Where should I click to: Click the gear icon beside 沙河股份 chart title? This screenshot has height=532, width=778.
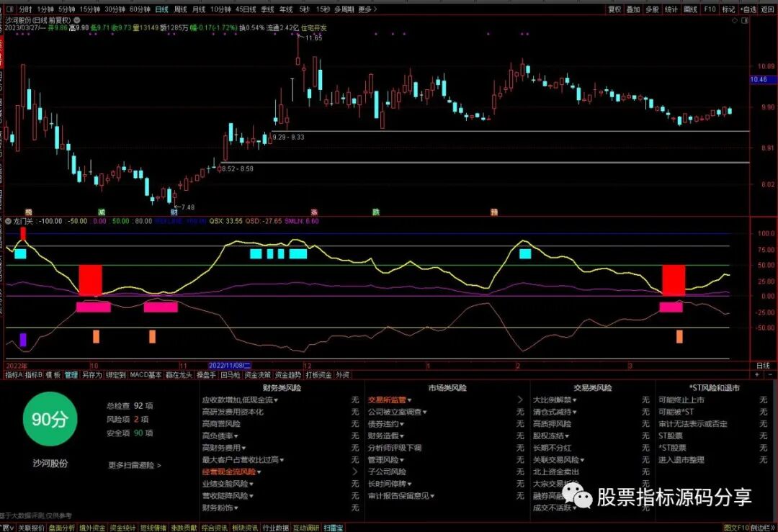point(77,20)
